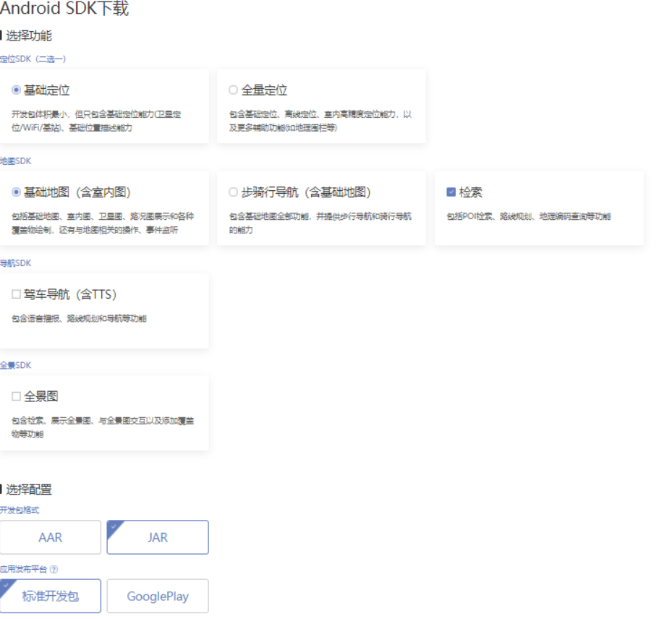
Task: Choose the 标准开发包 publishing platform
Action: pos(51,595)
